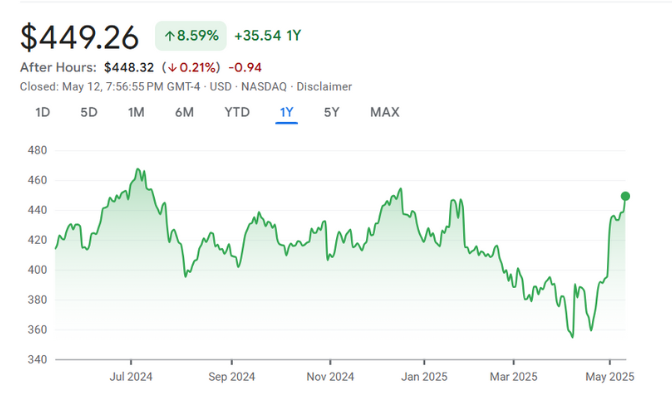
Task: Click the 460 y-axis label
Action: click(x=37, y=180)
